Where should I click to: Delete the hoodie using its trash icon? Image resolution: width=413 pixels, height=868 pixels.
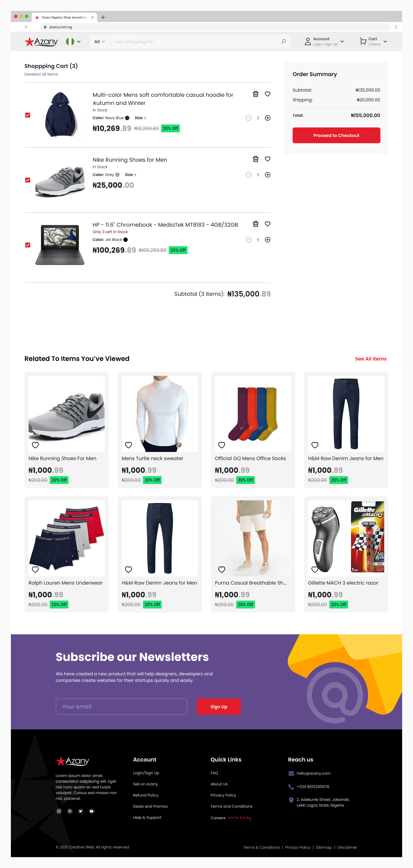pyautogui.click(x=256, y=94)
